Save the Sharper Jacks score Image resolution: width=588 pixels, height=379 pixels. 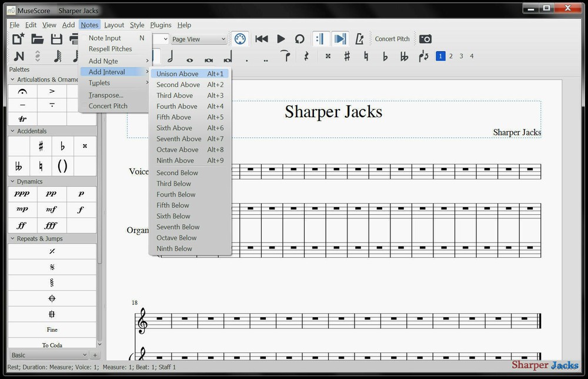55,38
